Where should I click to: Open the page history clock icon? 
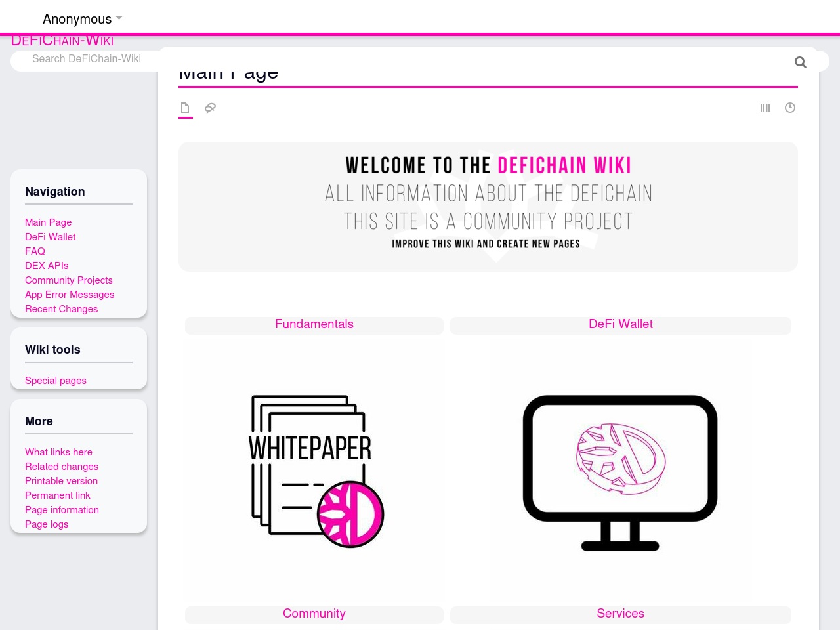tap(790, 108)
